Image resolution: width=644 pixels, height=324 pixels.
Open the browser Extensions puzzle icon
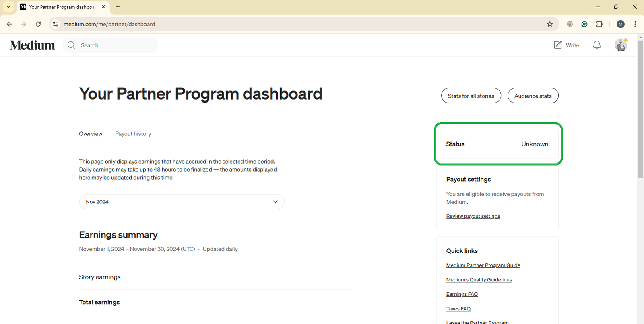tap(599, 24)
